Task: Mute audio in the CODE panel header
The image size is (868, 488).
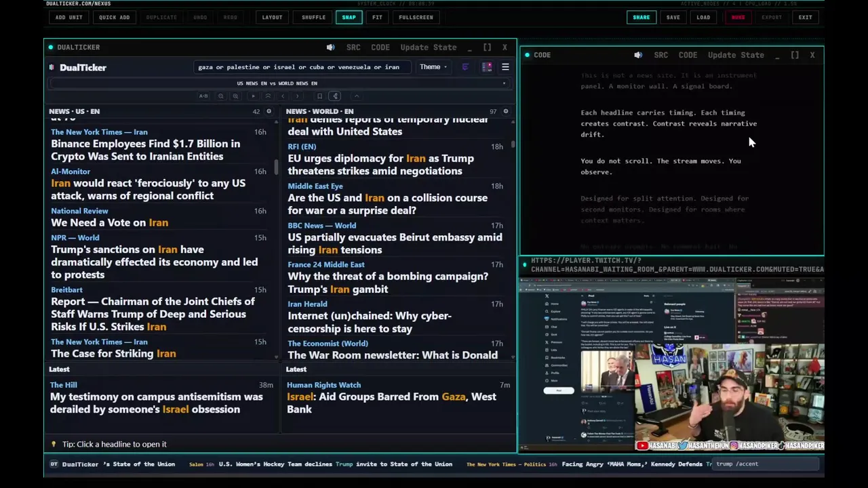Action: [x=638, y=55]
